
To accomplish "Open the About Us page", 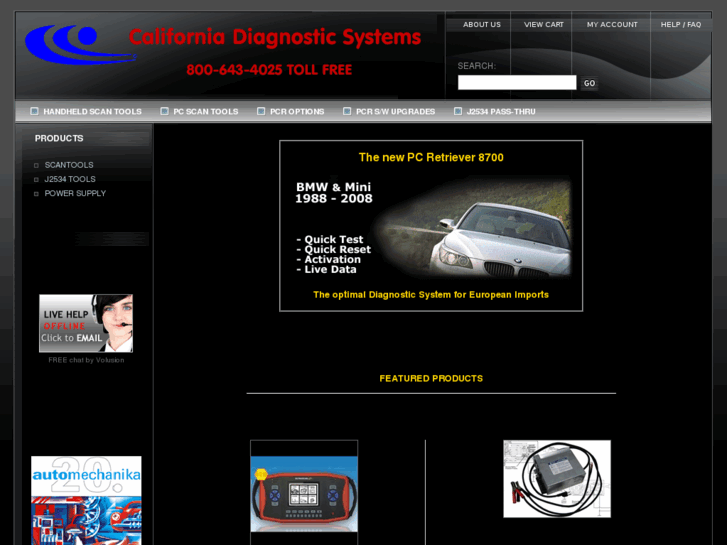I will (482, 25).
